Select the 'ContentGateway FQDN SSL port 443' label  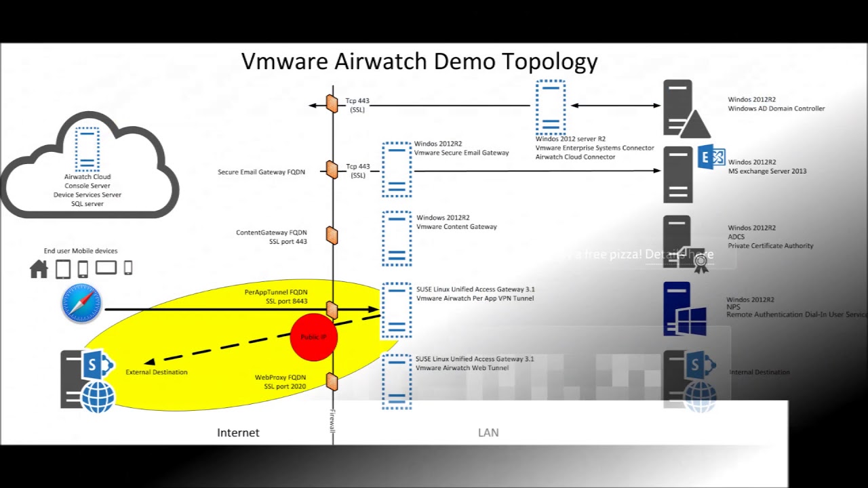271,237
